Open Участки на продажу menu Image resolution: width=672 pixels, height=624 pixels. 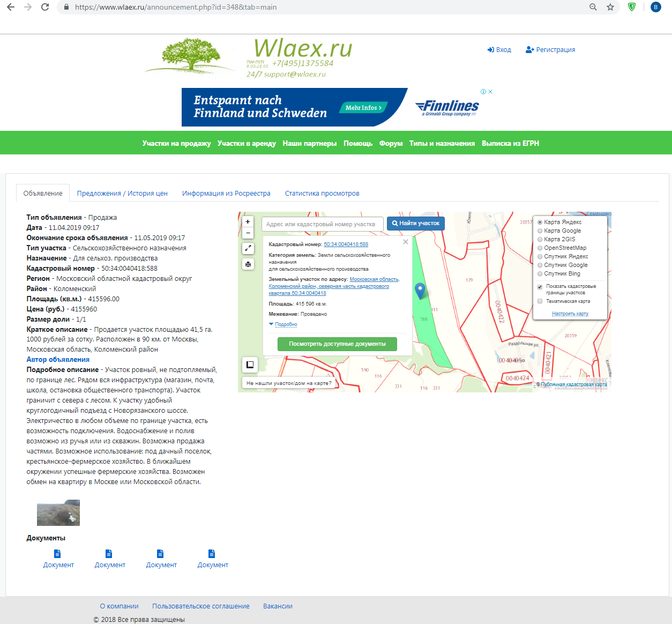176,143
